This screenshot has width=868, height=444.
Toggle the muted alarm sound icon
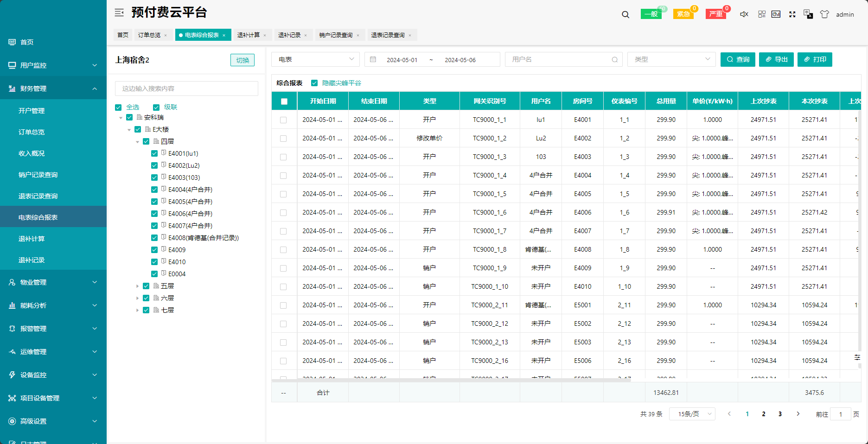pos(744,14)
